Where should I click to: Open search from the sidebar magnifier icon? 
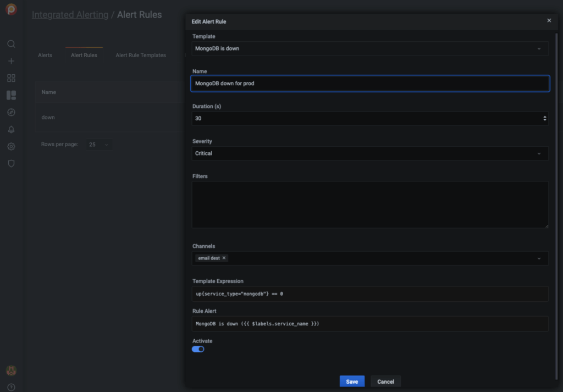click(11, 44)
